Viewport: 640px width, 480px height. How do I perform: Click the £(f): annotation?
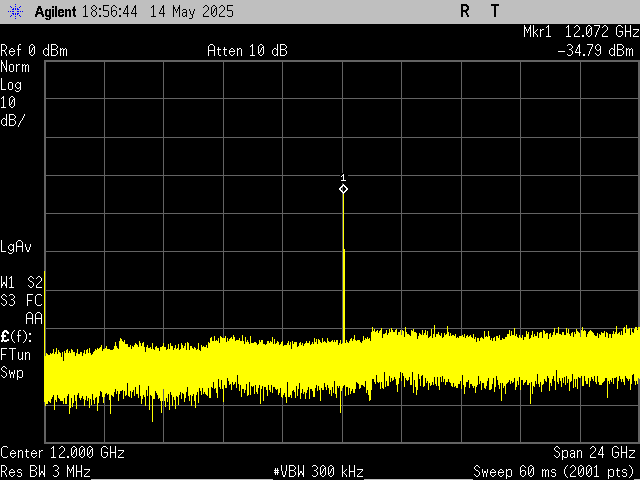(16, 337)
